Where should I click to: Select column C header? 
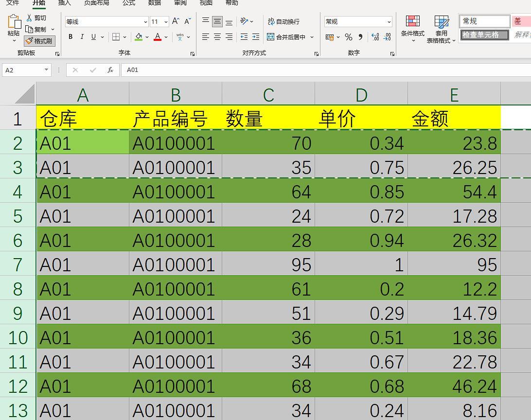(268, 95)
